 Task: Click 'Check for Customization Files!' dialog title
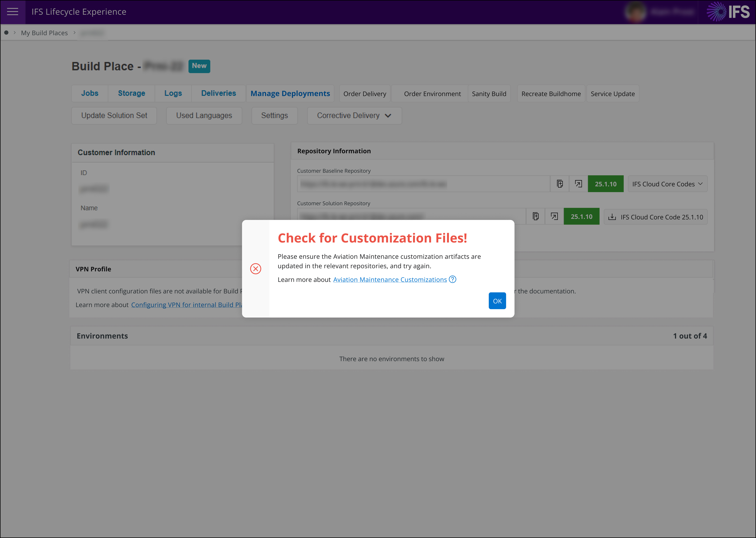point(372,238)
